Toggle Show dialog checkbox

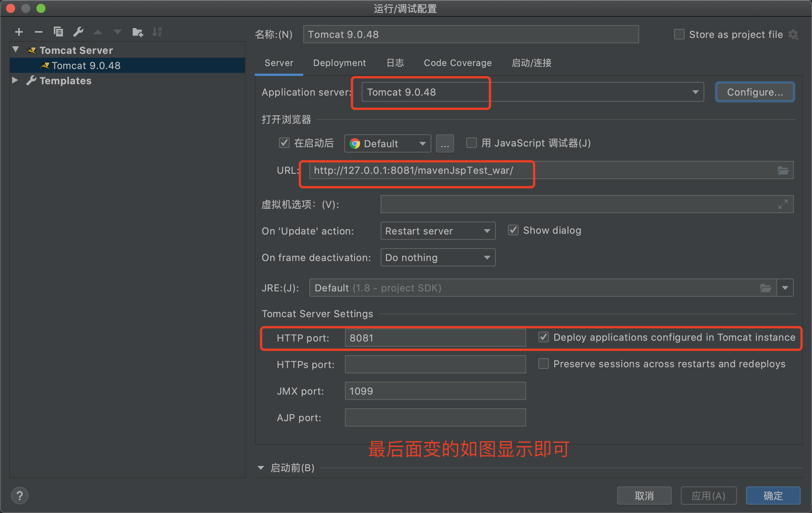click(x=513, y=230)
